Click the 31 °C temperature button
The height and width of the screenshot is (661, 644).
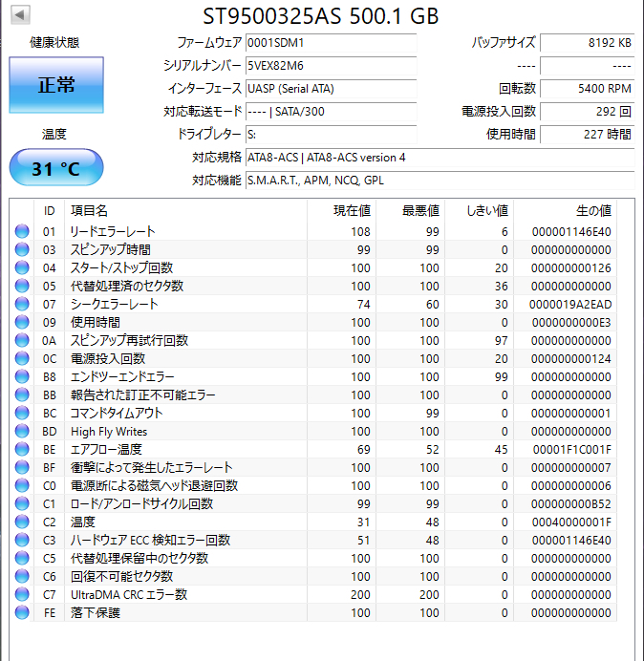(56, 167)
